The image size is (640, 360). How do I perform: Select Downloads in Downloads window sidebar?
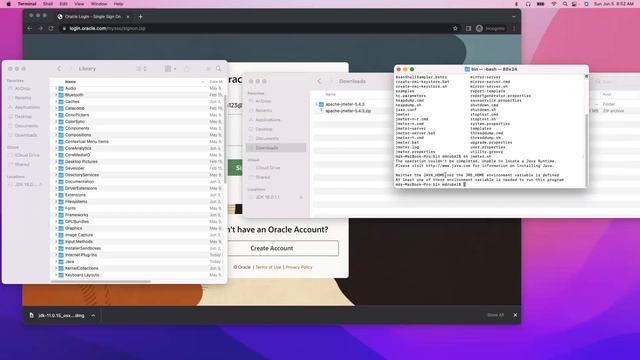coord(276,148)
